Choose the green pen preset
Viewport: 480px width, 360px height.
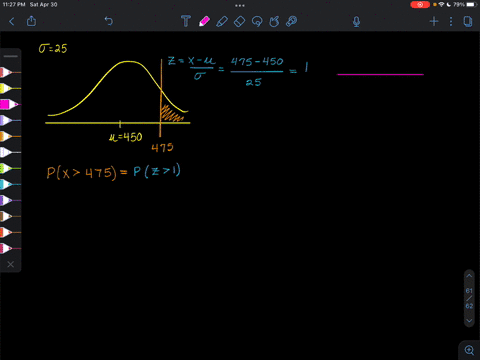click(x=10, y=168)
